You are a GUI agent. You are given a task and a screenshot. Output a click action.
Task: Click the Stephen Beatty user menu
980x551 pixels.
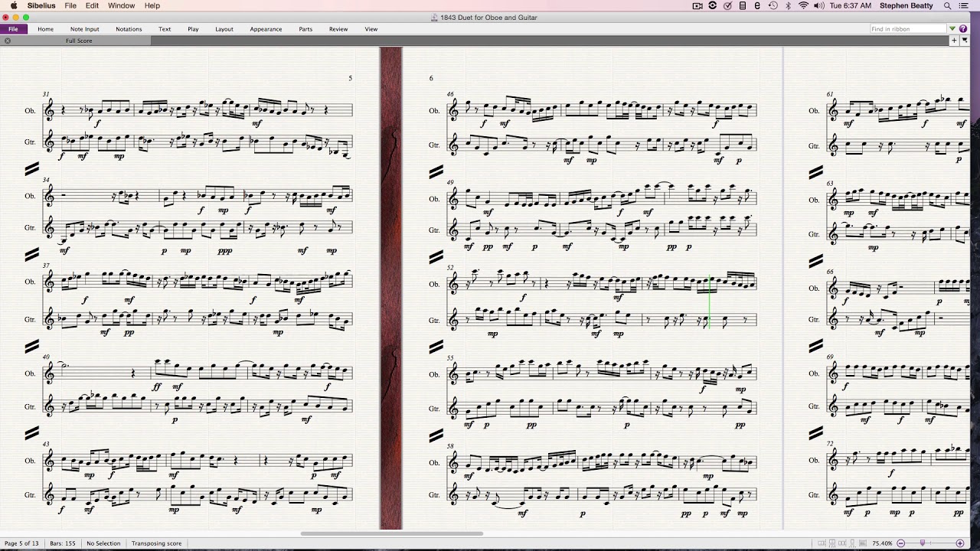tap(906, 5)
